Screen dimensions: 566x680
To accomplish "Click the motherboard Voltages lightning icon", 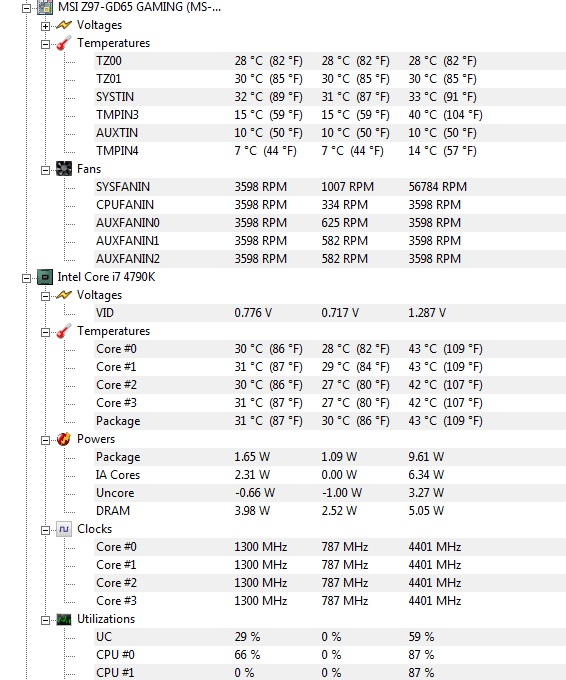I will [64, 26].
